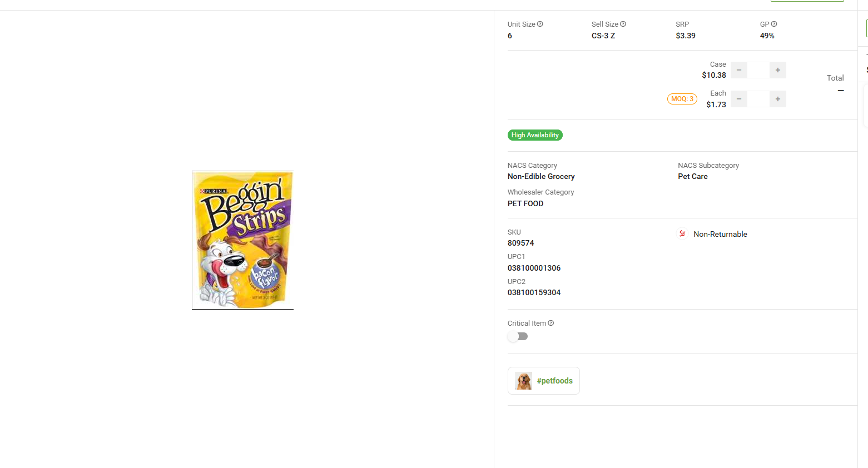Enable the Critical Item toggle
The width and height of the screenshot is (868, 468).
tap(518, 336)
